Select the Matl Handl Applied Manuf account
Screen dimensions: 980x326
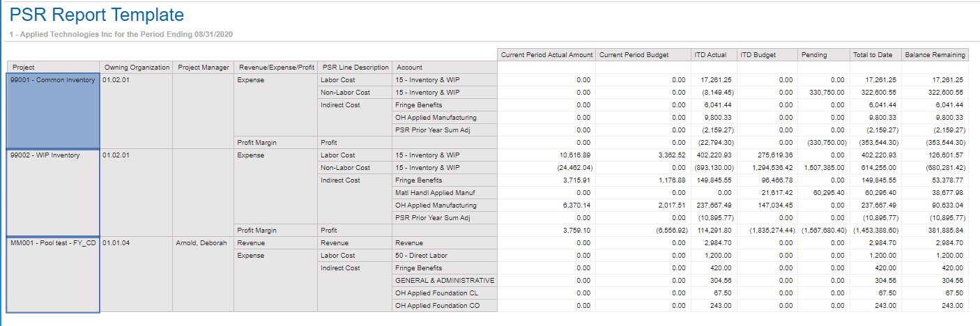tap(436, 193)
